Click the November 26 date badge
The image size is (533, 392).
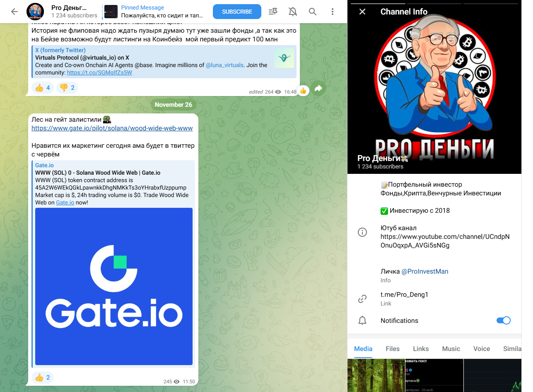tap(174, 105)
